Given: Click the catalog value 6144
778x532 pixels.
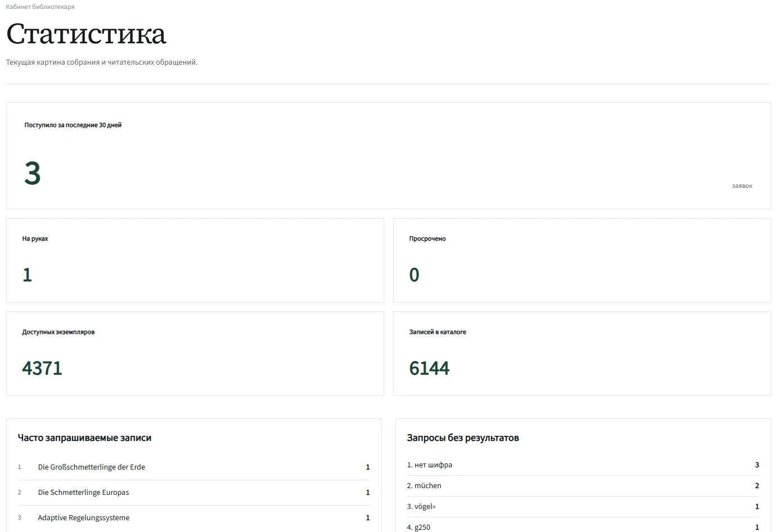Looking at the screenshot, I should [x=429, y=368].
